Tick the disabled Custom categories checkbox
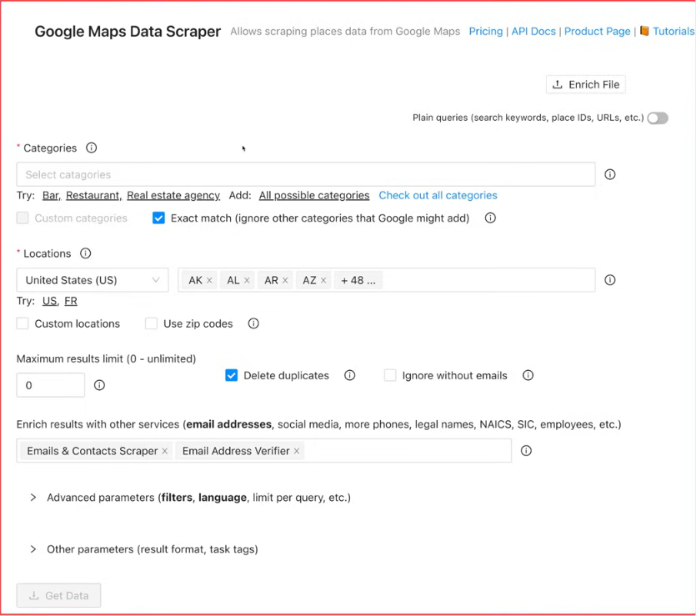The height and width of the screenshot is (616, 696). [x=23, y=218]
